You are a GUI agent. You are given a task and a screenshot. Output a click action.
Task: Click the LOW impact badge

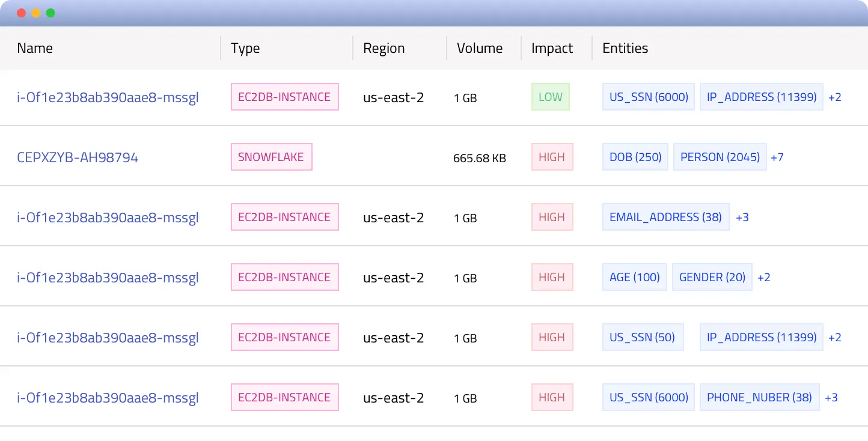[550, 97]
